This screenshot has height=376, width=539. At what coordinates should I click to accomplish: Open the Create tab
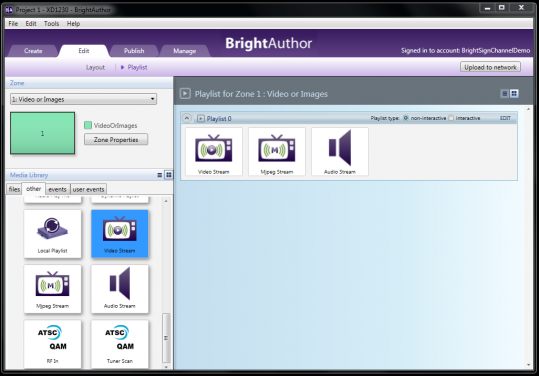[33, 51]
